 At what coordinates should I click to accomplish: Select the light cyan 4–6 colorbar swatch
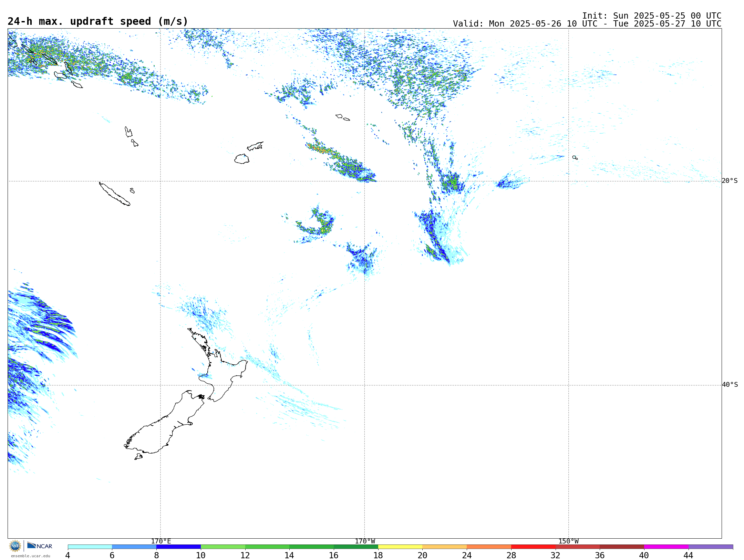90,547
